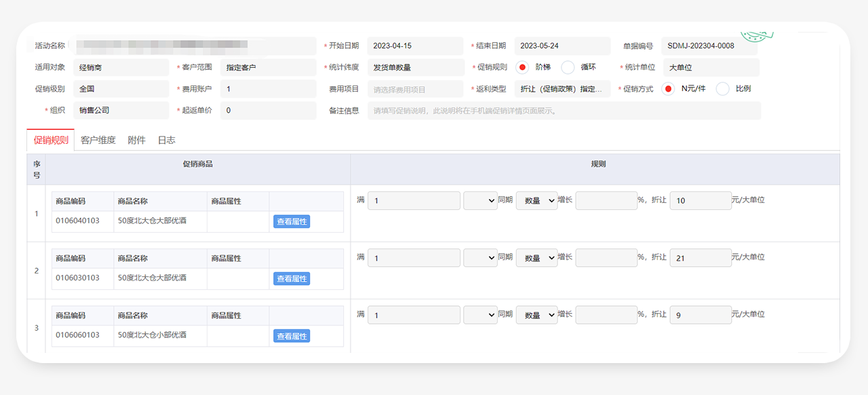Open the 日志 tab
The width and height of the screenshot is (868, 395).
(x=166, y=140)
